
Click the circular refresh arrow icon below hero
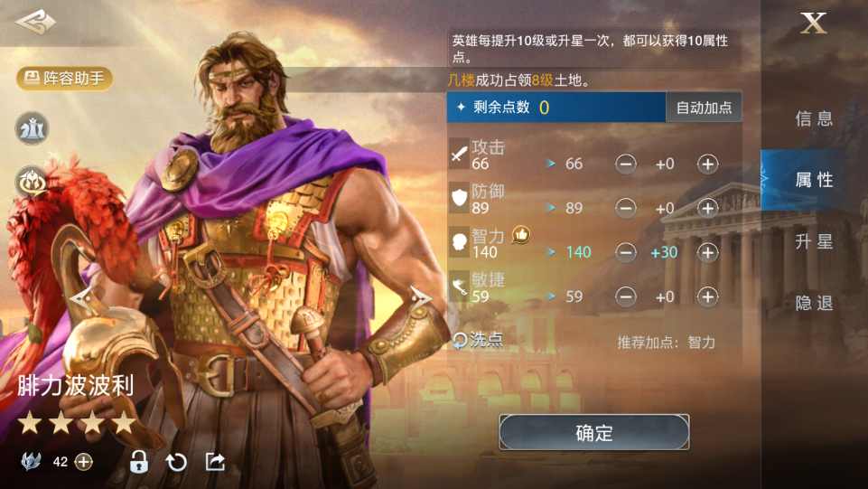[x=177, y=462]
